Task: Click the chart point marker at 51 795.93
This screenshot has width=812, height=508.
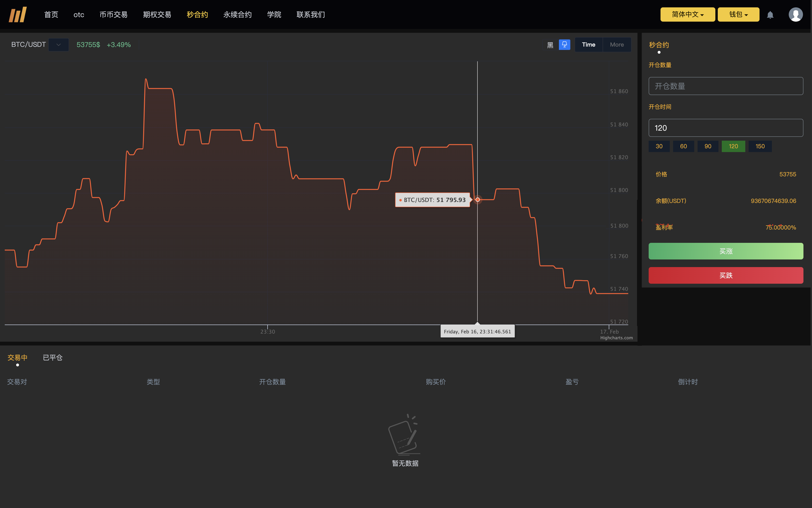Action: click(x=477, y=200)
